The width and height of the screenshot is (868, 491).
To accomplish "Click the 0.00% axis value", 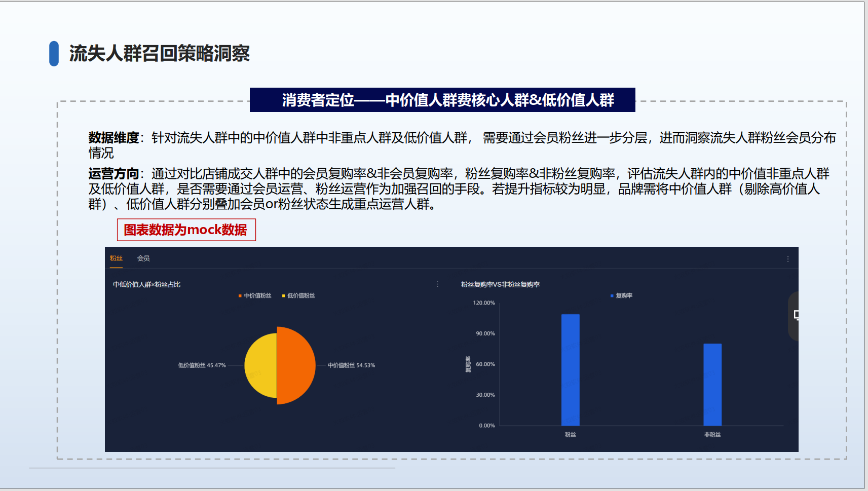I will coord(487,426).
